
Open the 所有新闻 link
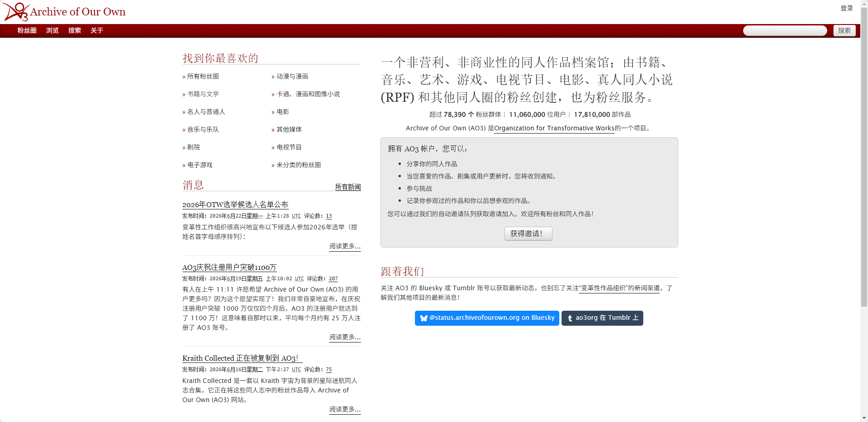point(348,187)
